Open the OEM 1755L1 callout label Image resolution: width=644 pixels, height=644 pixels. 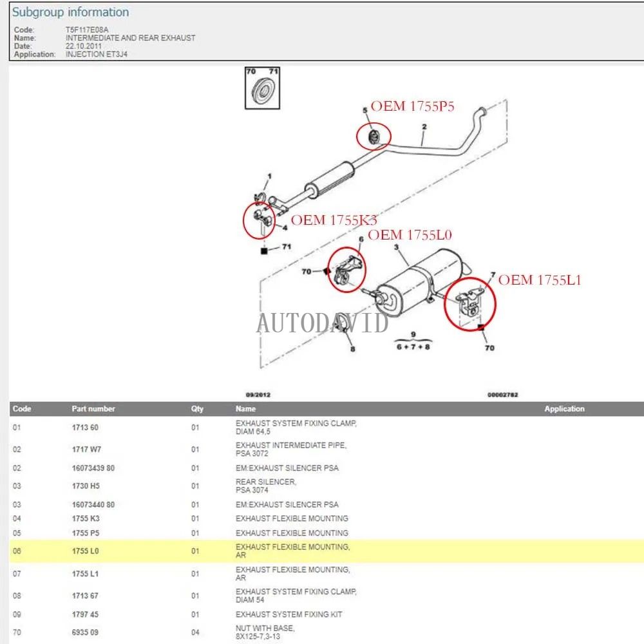coord(542,280)
